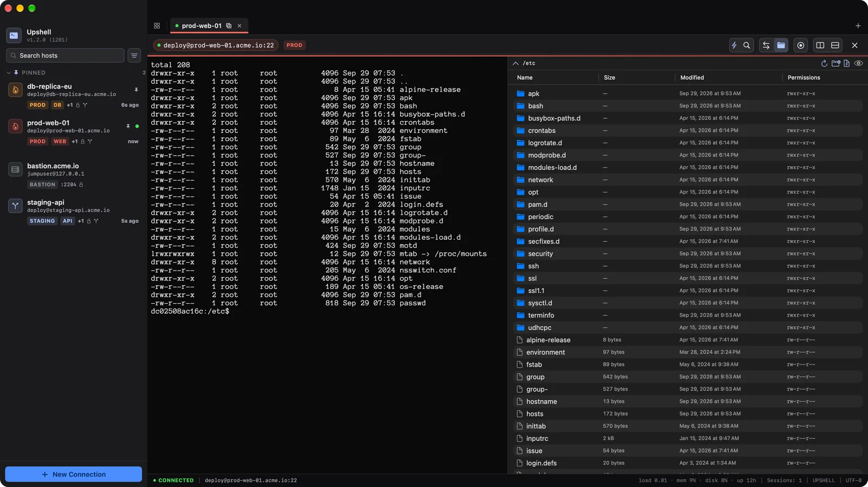Click the Upshell app logo
The height and width of the screenshot is (487, 868).
click(14, 35)
